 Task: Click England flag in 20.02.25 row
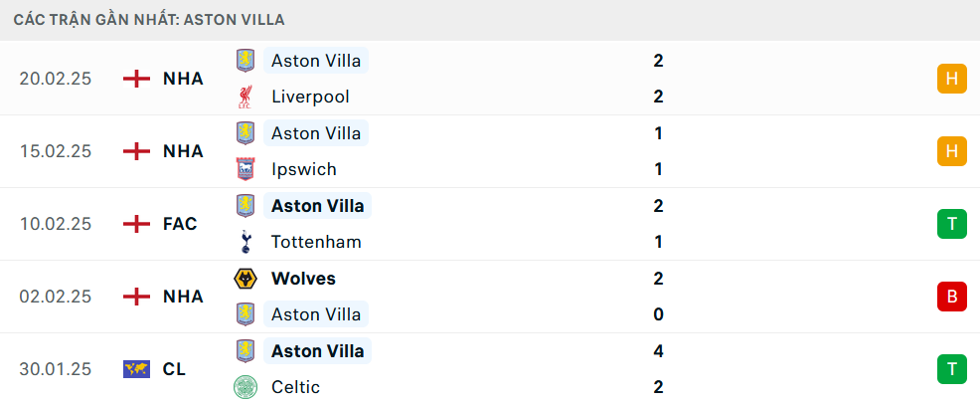click(x=136, y=79)
